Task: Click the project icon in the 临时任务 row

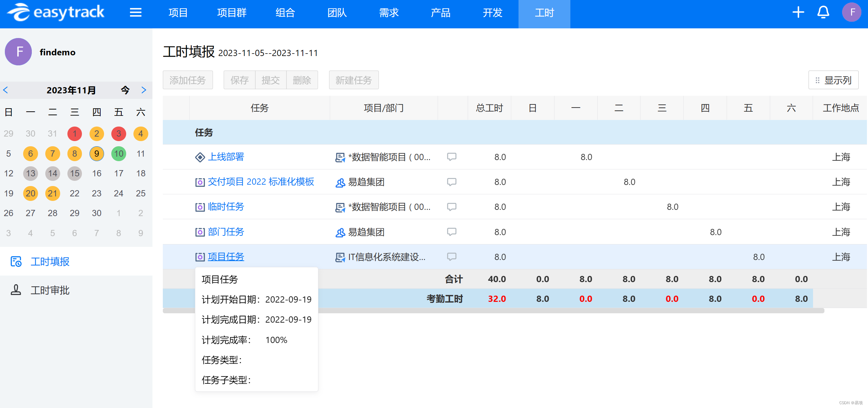Action: pos(340,207)
